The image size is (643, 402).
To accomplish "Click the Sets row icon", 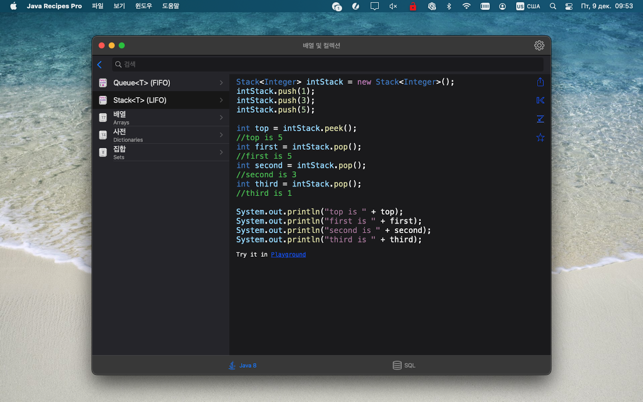I will coord(103,152).
